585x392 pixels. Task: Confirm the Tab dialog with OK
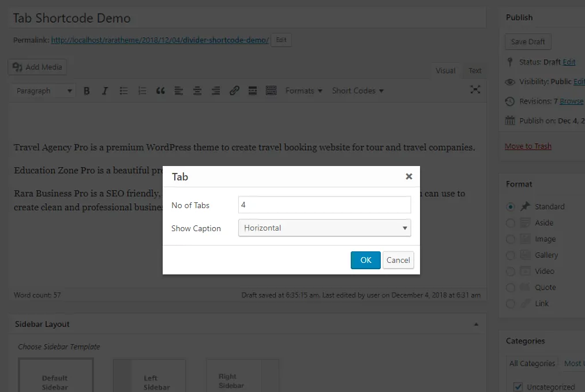[365, 260]
